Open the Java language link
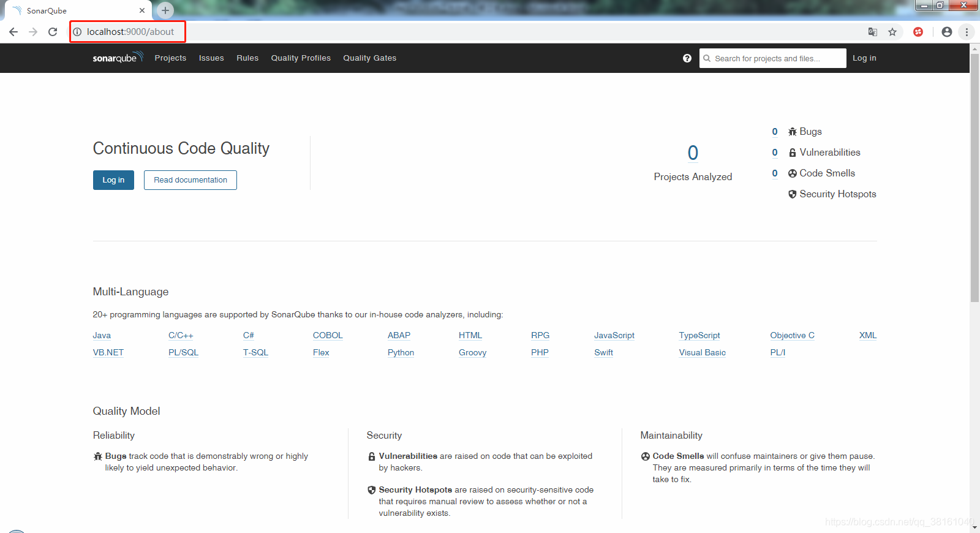 point(102,336)
